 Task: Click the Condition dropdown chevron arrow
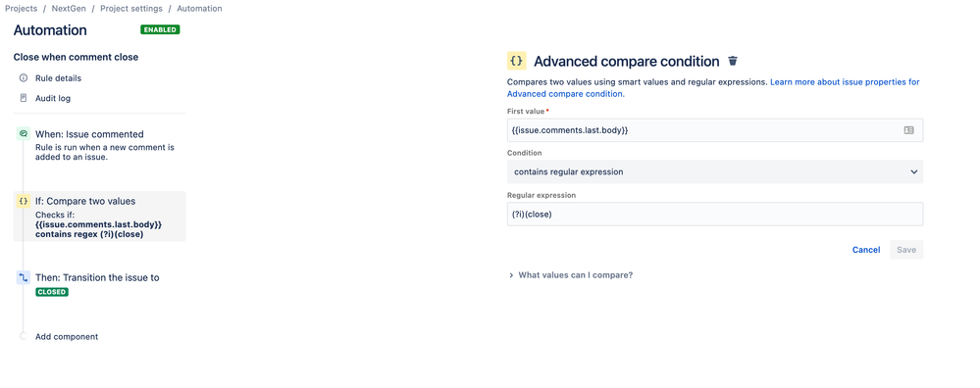[913, 171]
